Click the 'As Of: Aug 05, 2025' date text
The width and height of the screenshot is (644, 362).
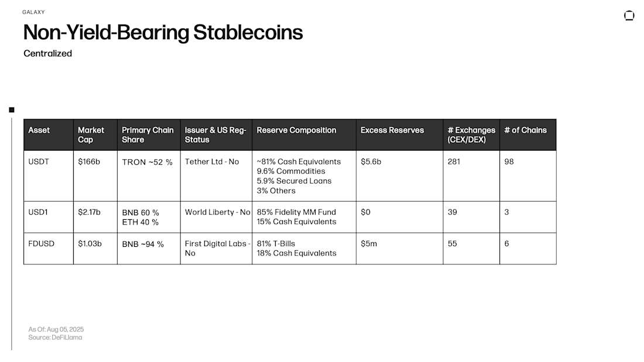56,329
